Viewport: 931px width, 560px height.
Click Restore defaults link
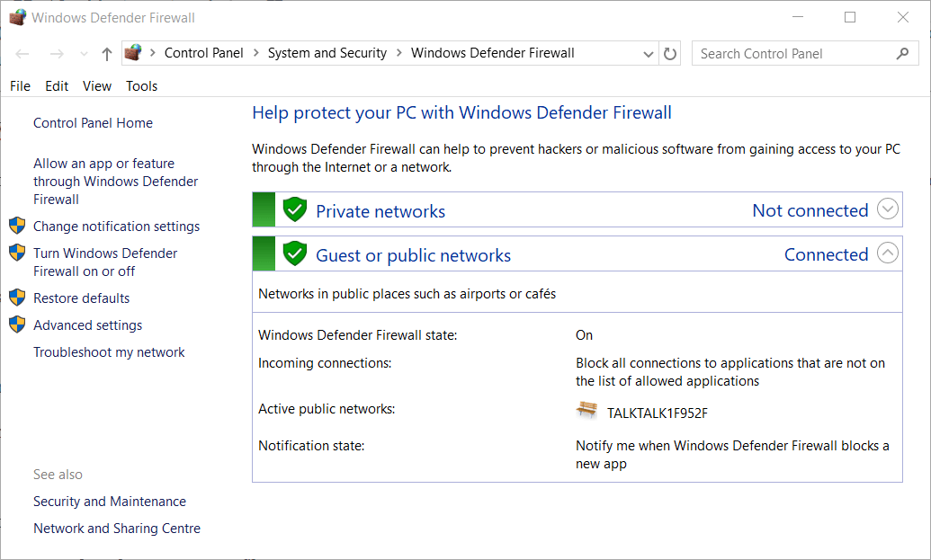point(81,298)
